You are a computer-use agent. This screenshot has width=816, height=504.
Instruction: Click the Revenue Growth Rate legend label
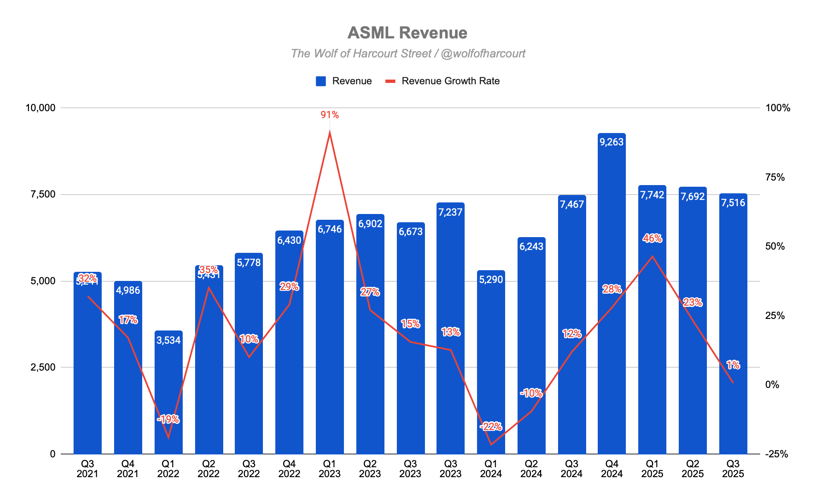pyautogui.click(x=451, y=81)
